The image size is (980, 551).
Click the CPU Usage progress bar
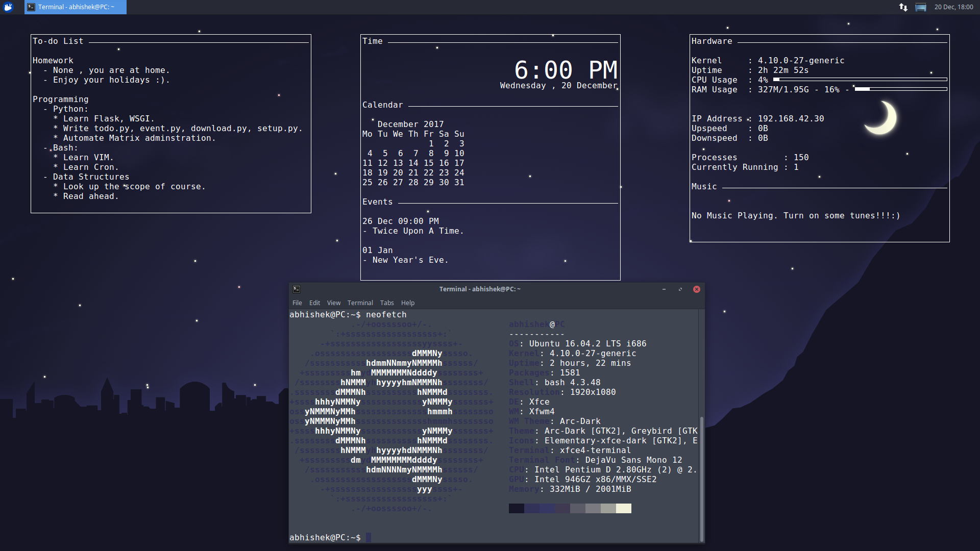coord(860,80)
